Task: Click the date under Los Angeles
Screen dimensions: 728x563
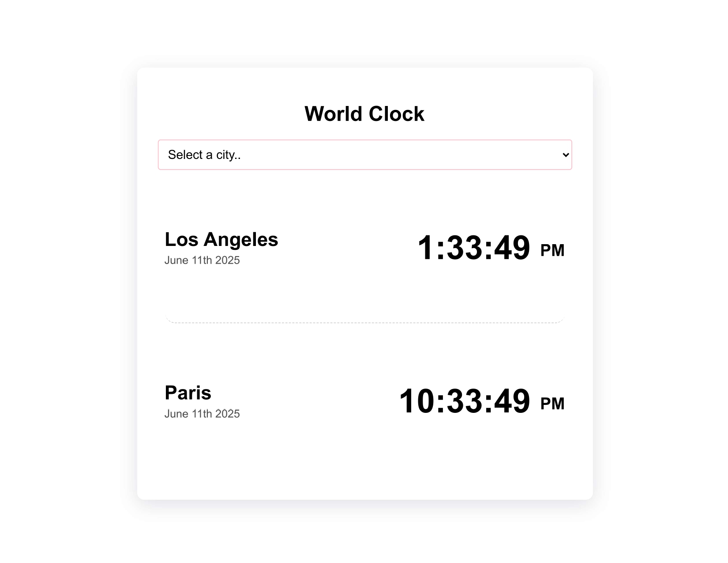Action: coord(202,261)
